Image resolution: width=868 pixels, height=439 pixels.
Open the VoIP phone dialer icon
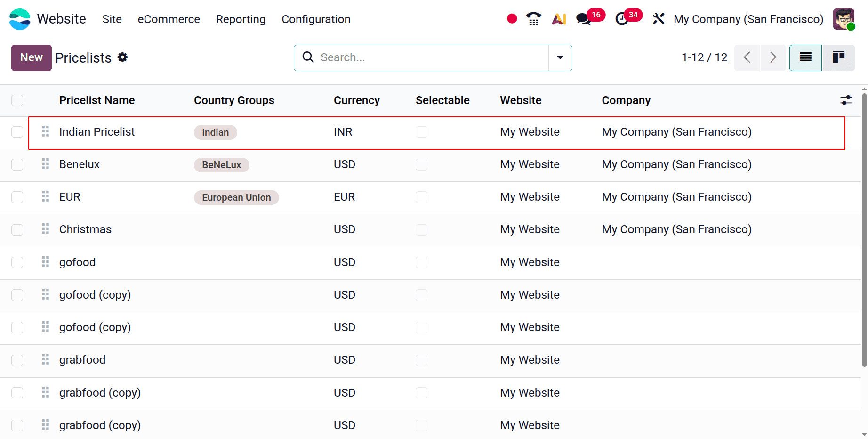point(534,19)
